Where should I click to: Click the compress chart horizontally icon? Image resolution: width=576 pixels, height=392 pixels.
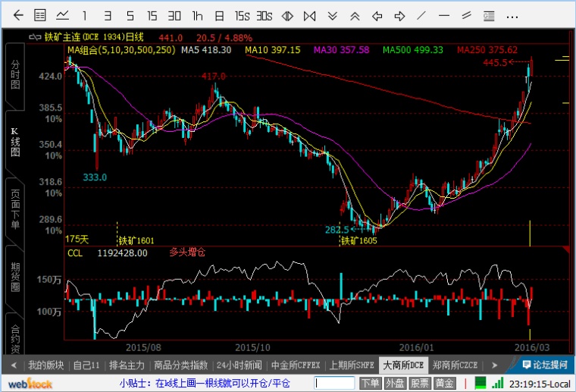point(287,15)
